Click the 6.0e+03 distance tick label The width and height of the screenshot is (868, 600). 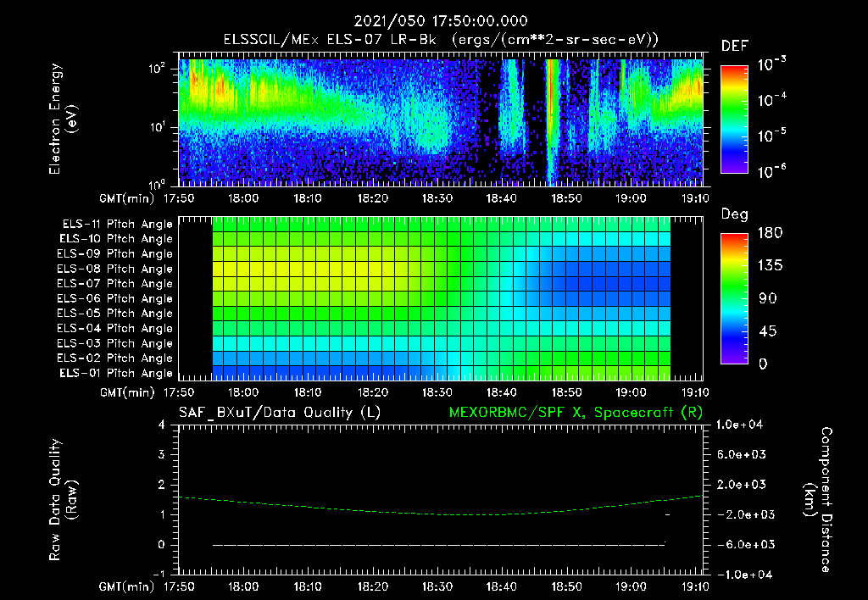tap(742, 455)
